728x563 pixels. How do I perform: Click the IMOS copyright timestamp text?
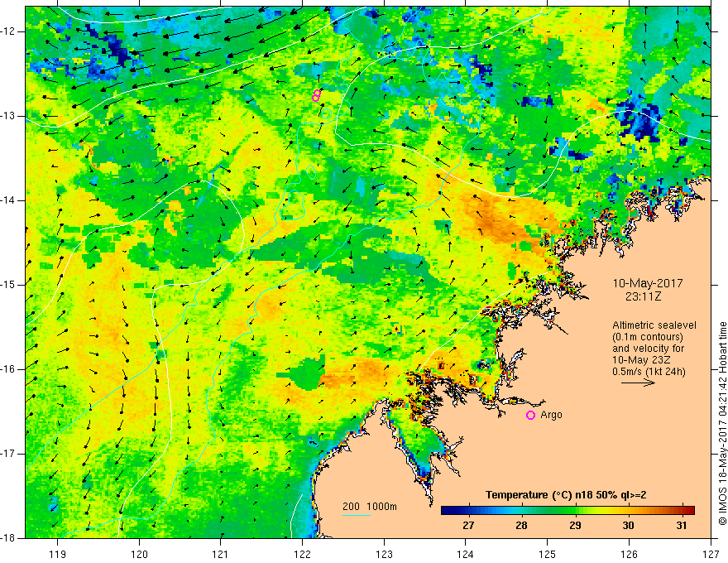pyautogui.click(x=722, y=423)
